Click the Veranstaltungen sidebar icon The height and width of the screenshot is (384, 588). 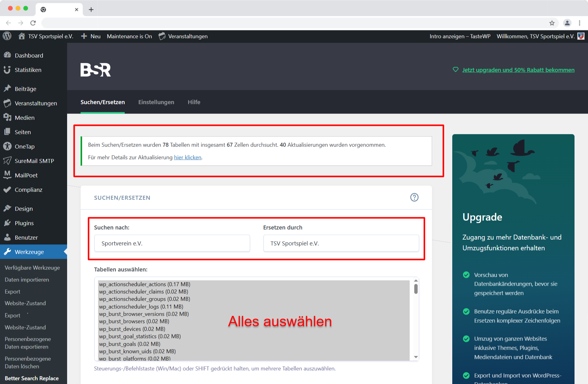pos(7,103)
